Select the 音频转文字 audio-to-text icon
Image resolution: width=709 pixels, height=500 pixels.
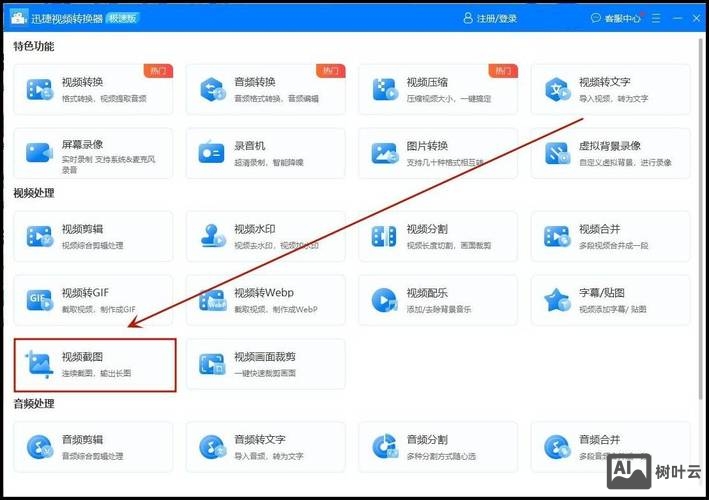tap(213, 447)
